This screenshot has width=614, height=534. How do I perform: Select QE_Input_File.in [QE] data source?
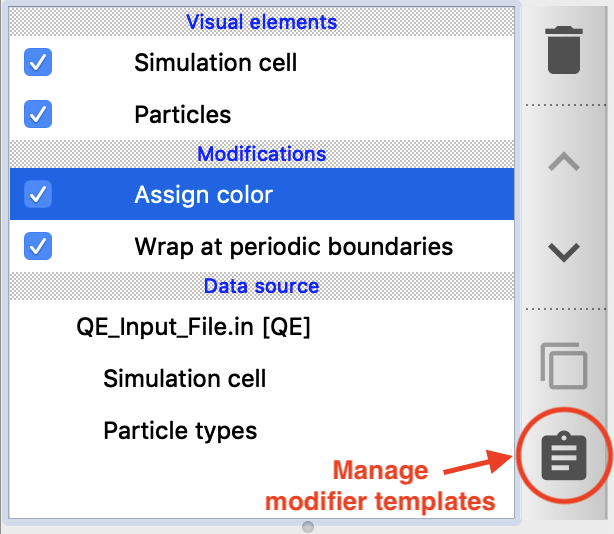click(193, 327)
